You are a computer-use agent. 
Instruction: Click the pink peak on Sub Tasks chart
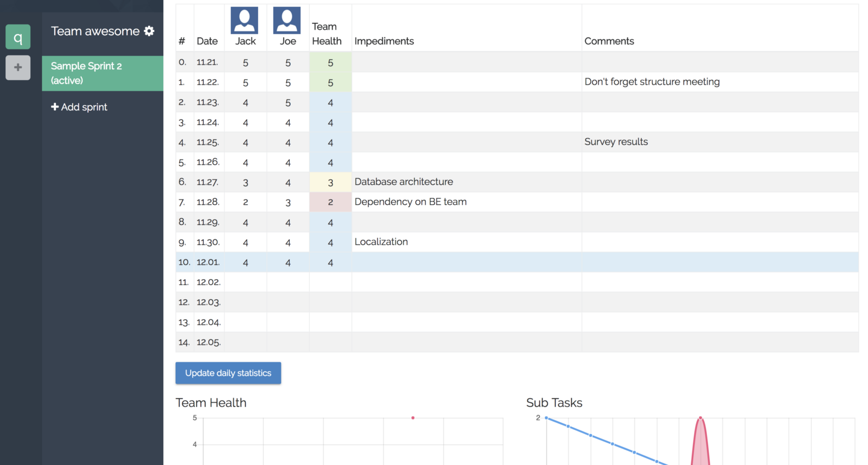[700, 418]
